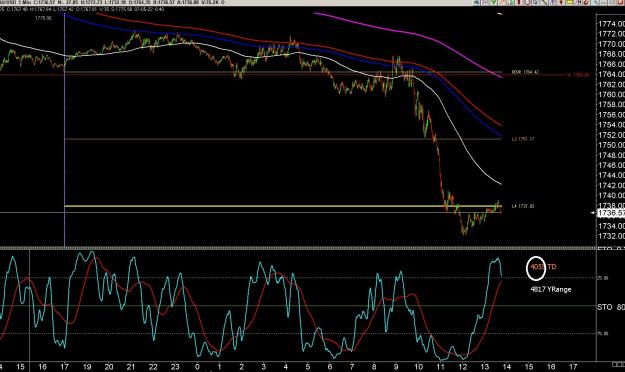This screenshot has height=372, width=625.
Task: Click hour 21 on the time axis
Action: pyautogui.click(x=131, y=367)
